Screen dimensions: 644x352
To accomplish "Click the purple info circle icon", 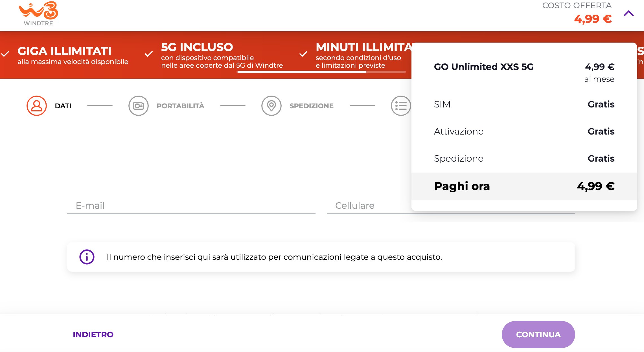I will pos(87,257).
